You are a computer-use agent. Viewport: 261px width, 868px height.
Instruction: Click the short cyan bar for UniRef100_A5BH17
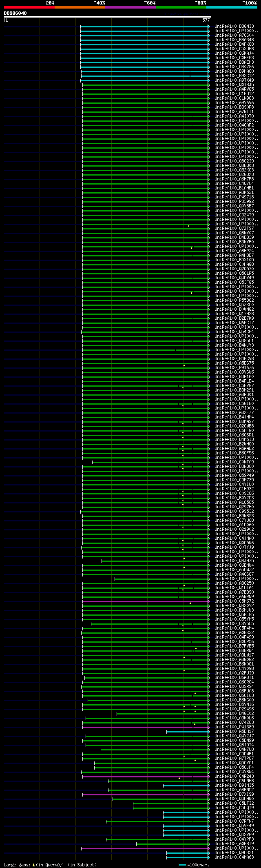tap(188, 732)
